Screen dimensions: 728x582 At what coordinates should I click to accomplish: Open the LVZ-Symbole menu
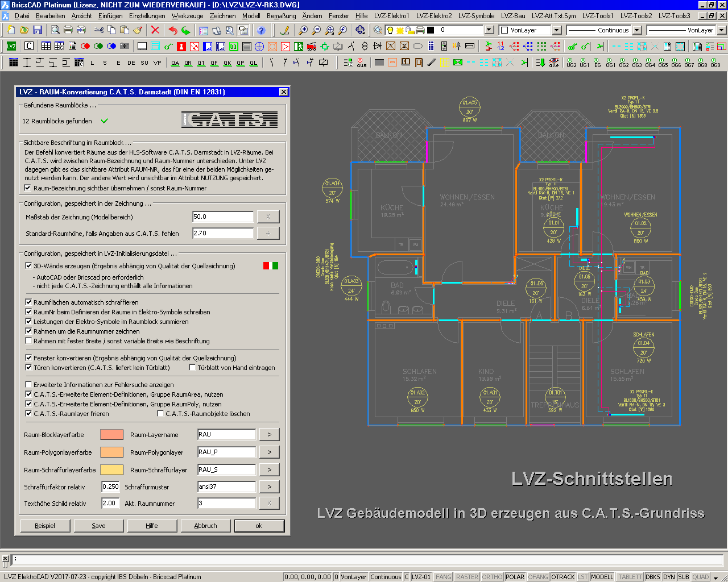tap(477, 16)
